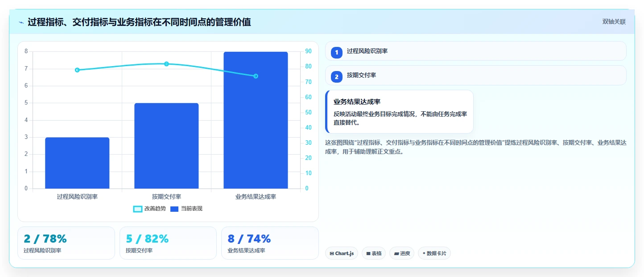The image size is (644, 277).
Task: Select the 按期交付率 list item numbered 2
Action: click(475, 76)
